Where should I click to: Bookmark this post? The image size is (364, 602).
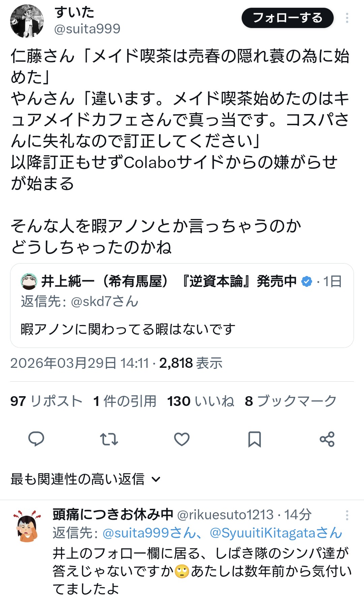(x=254, y=439)
